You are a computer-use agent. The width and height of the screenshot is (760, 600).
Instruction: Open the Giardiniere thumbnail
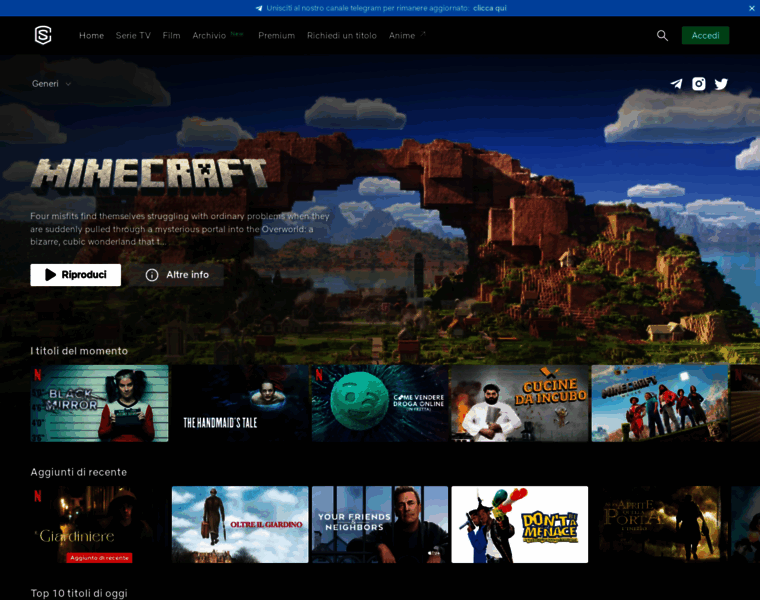coord(99,524)
